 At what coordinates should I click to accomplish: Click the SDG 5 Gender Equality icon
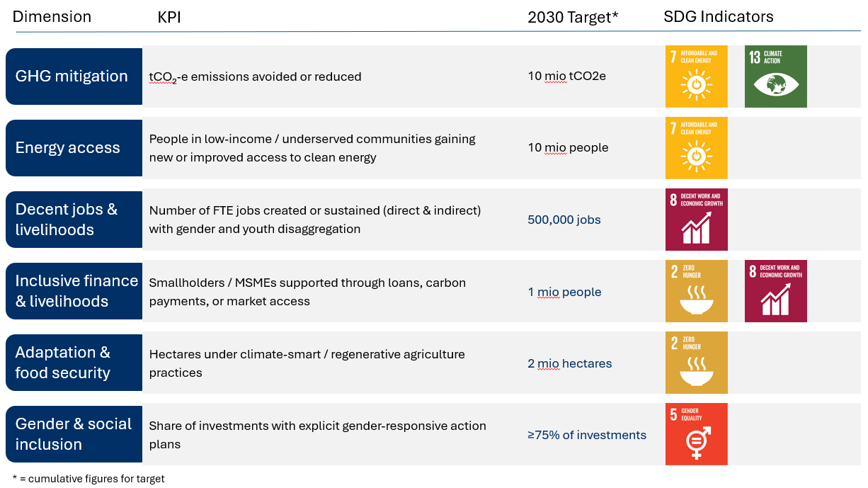(x=696, y=434)
